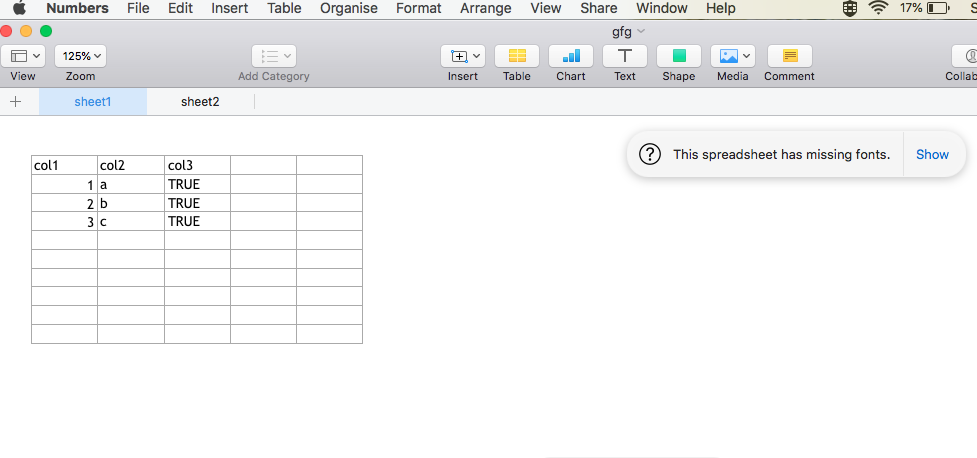Click Show in missing fonts notice
The width and height of the screenshot is (977, 458).
click(x=932, y=155)
